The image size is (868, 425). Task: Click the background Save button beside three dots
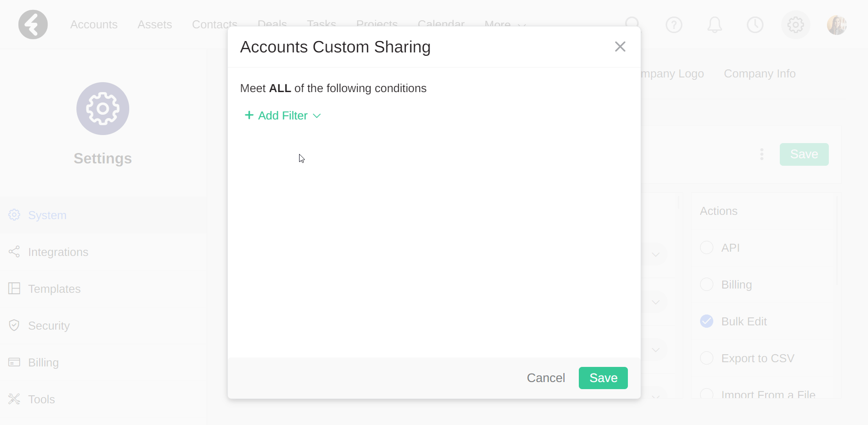[x=804, y=154]
